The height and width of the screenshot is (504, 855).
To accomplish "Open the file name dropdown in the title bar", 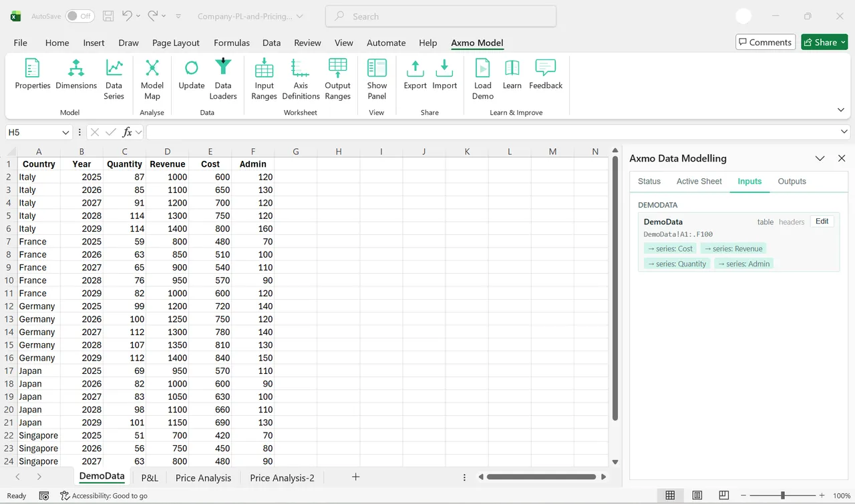I will click(x=299, y=16).
